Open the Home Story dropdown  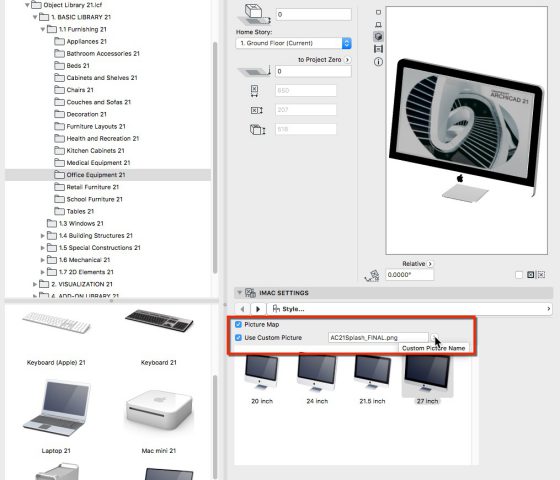tap(293, 43)
